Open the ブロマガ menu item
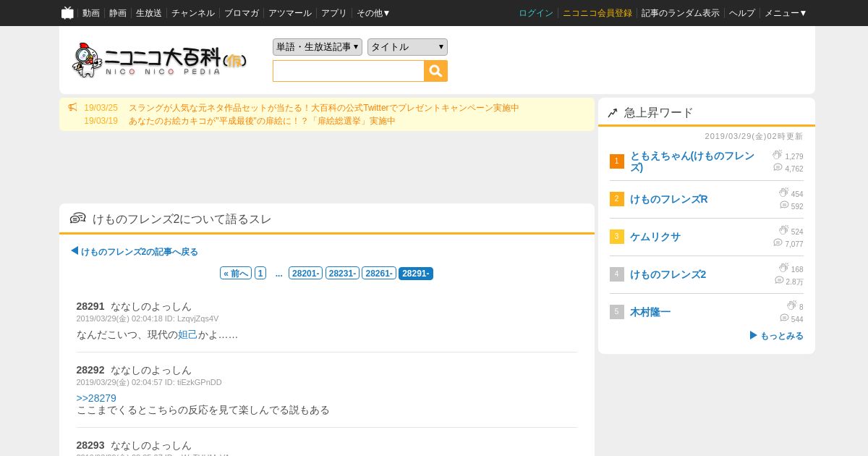 click(x=242, y=13)
